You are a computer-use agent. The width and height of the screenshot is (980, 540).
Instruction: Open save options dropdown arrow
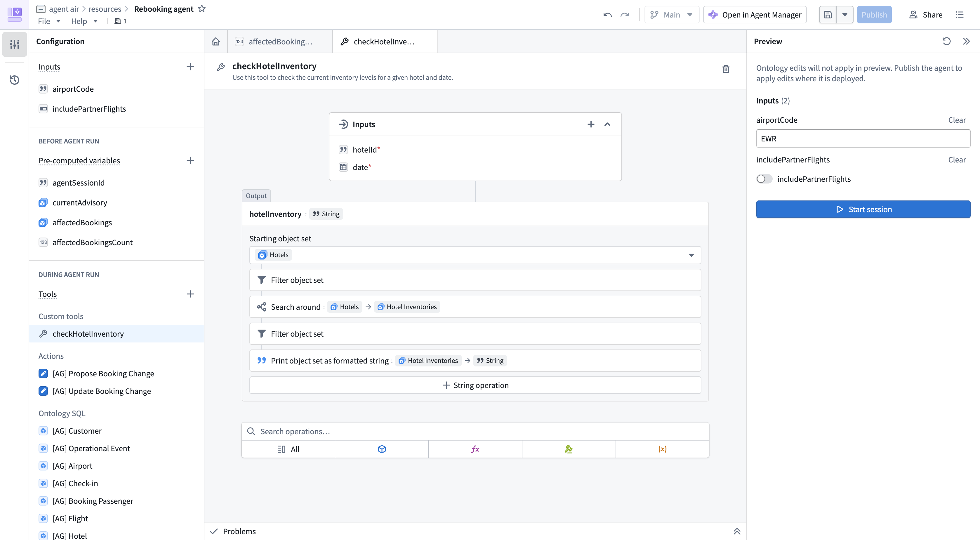845,15
